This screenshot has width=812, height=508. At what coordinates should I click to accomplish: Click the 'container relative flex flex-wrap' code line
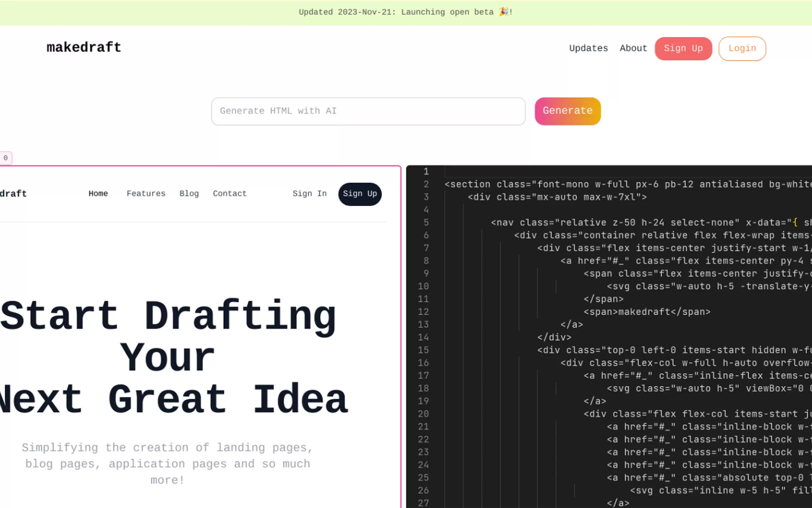663,235
